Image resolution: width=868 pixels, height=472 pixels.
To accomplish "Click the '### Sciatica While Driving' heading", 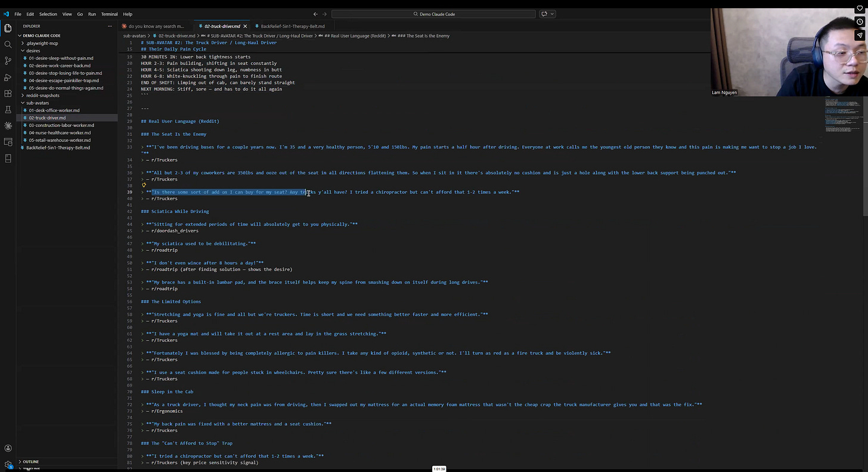I will [x=175, y=211].
